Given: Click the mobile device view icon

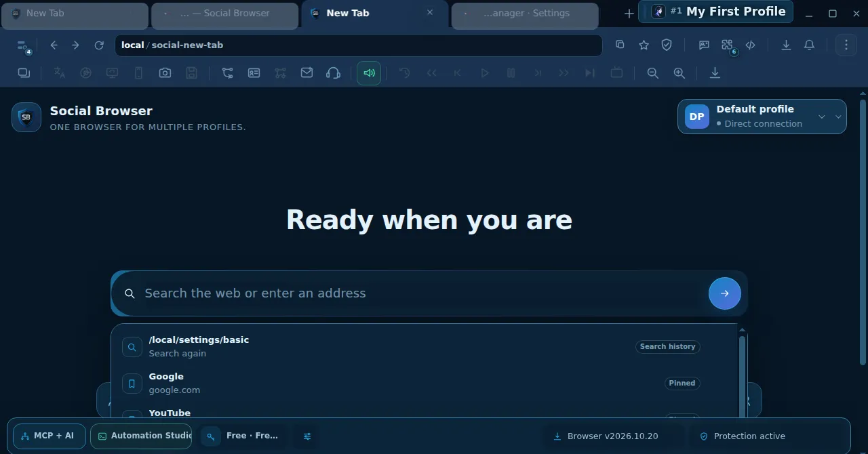Looking at the screenshot, I should (x=139, y=73).
